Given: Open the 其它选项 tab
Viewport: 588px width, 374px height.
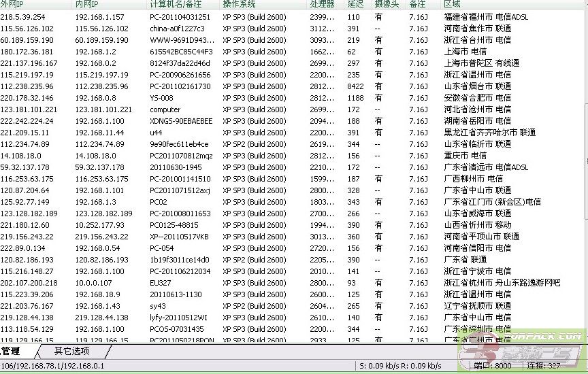Looking at the screenshot, I should pyautogui.click(x=71, y=352).
